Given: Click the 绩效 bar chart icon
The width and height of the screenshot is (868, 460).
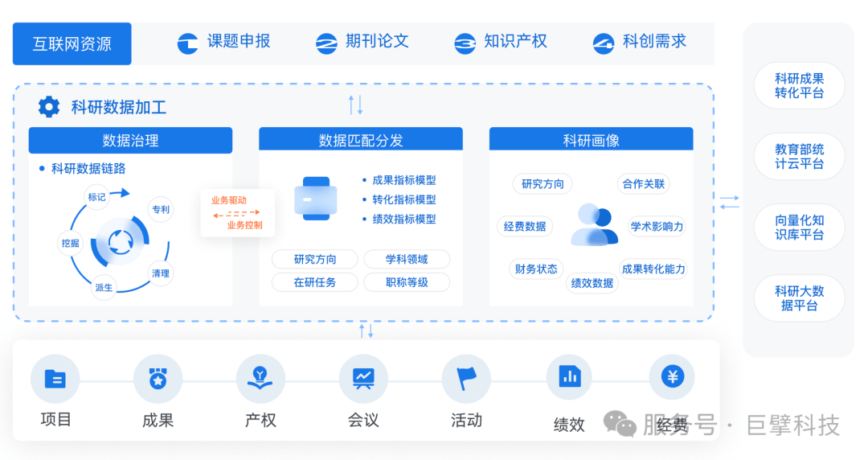Looking at the screenshot, I should (x=569, y=377).
